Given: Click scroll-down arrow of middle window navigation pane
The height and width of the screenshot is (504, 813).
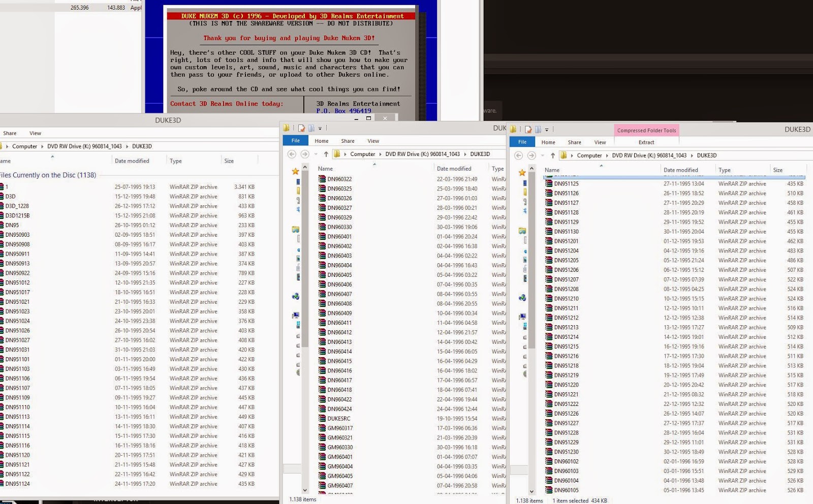Looking at the screenshot, I should click(x=305, y=490).
